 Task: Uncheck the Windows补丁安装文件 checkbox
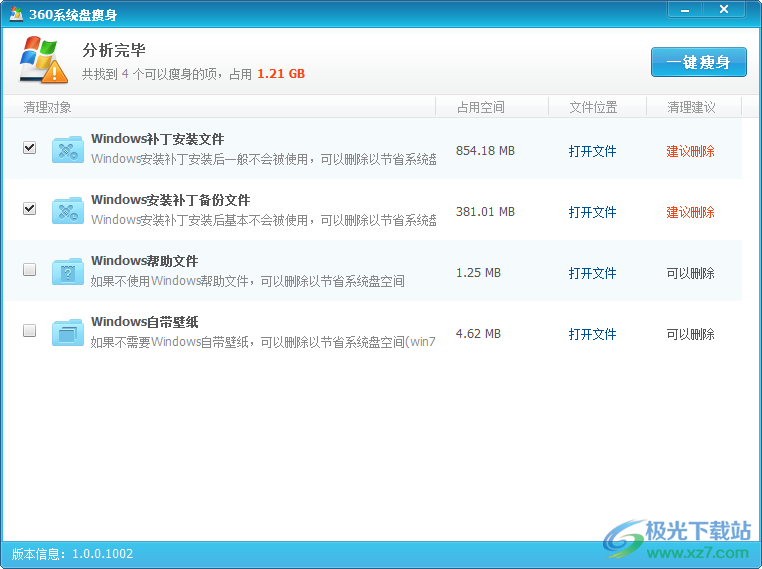[29, 148]
